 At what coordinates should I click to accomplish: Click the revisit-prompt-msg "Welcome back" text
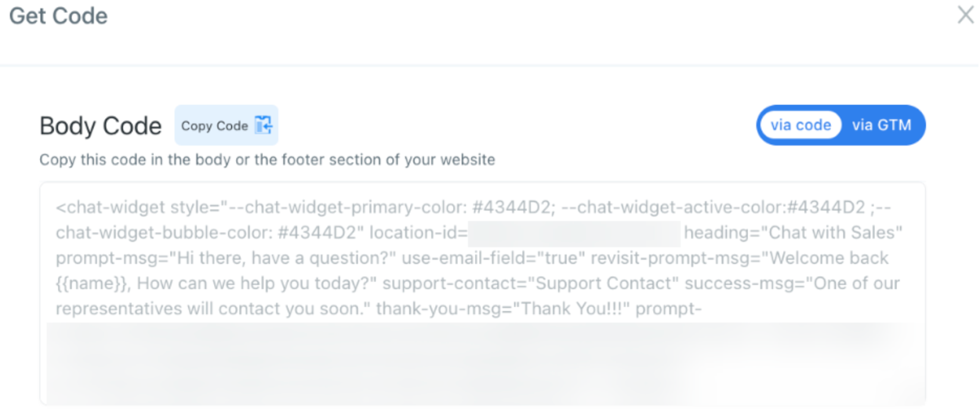coord(828,258)
